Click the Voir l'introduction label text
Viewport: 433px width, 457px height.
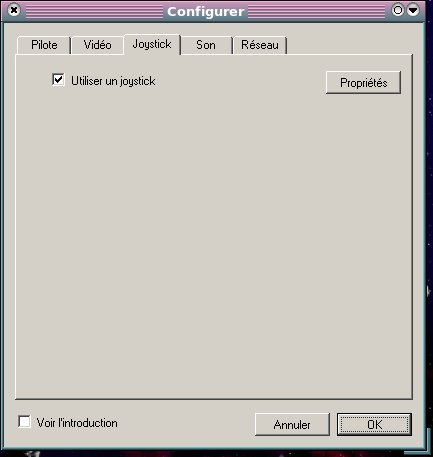click(x=77, y=423)
